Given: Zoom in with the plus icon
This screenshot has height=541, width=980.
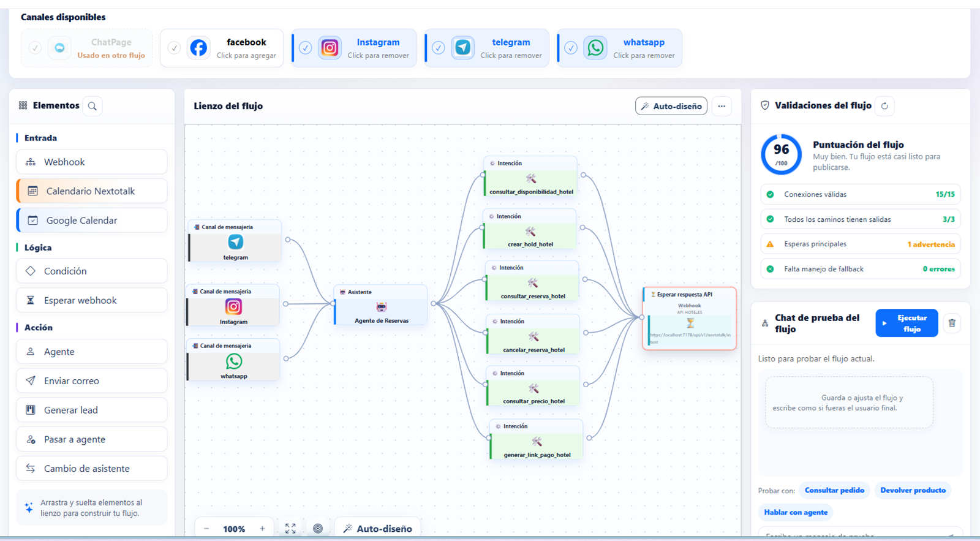Looking at the screenshot, I should point(262,528).
